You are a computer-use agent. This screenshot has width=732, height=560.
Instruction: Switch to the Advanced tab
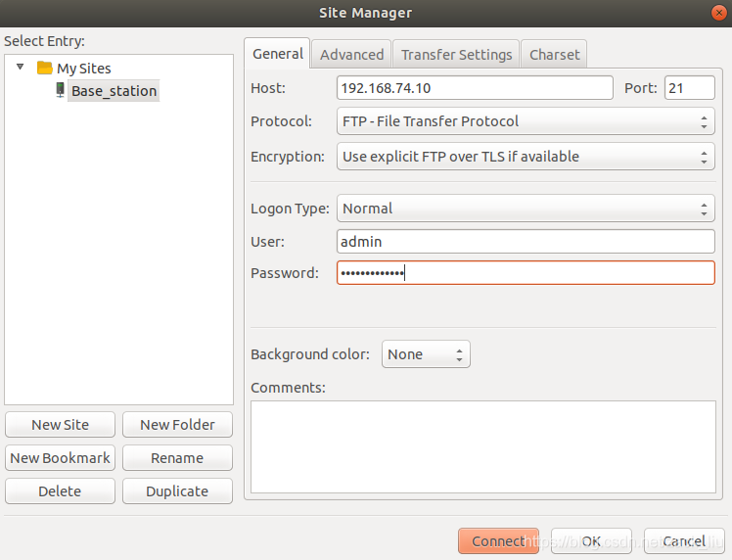tap(351, 54)
